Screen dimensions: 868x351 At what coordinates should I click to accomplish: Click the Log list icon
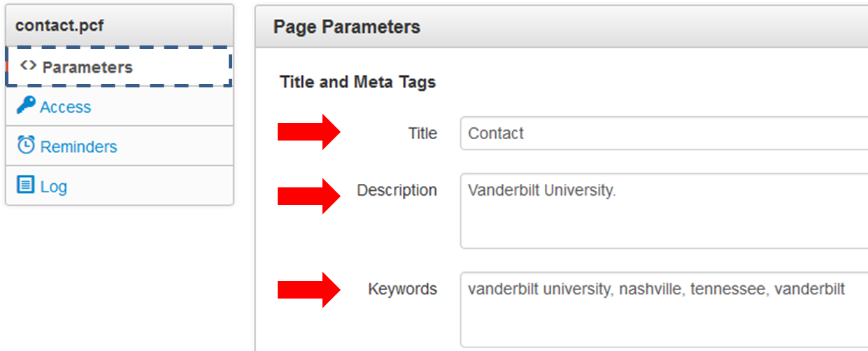26,185
